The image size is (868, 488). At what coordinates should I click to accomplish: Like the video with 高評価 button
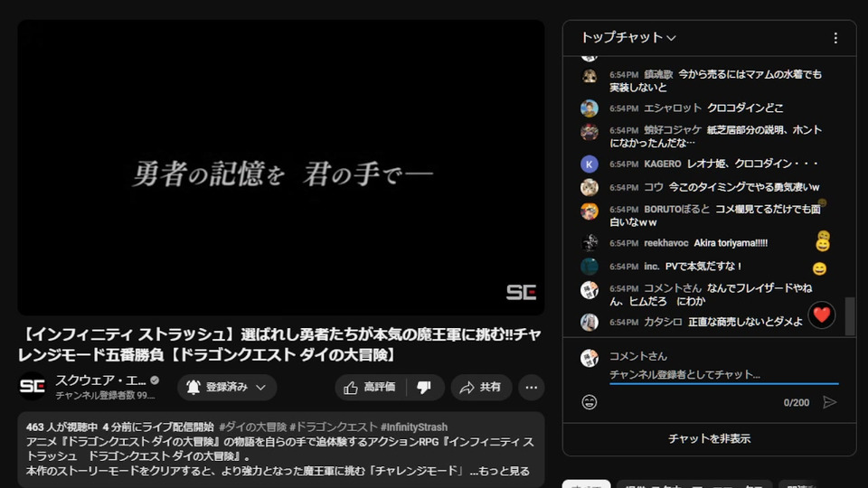[x=370, y=388]
